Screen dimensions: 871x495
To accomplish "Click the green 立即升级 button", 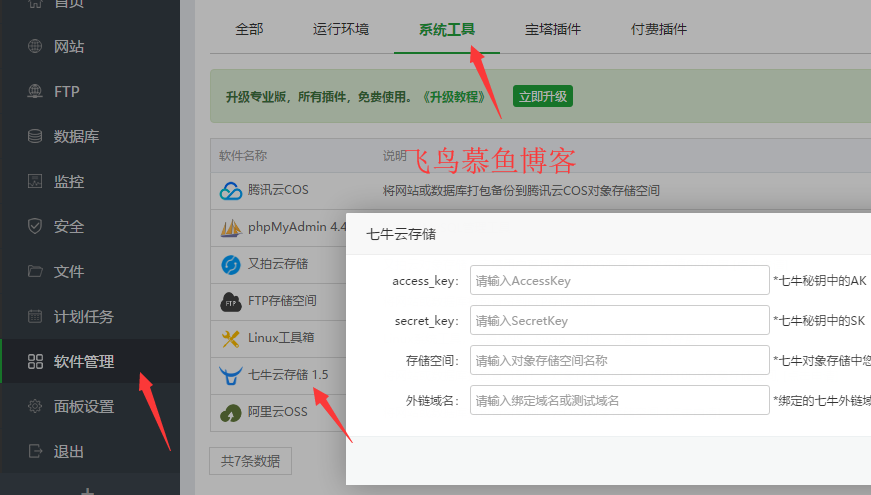I will pyautogui.click(x=542, y=96).
